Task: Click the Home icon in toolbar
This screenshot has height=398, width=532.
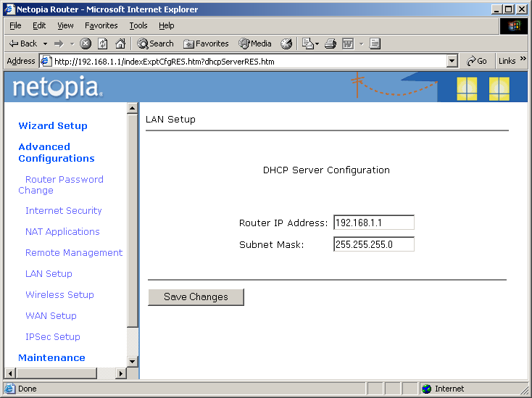Action: point(120,43)
